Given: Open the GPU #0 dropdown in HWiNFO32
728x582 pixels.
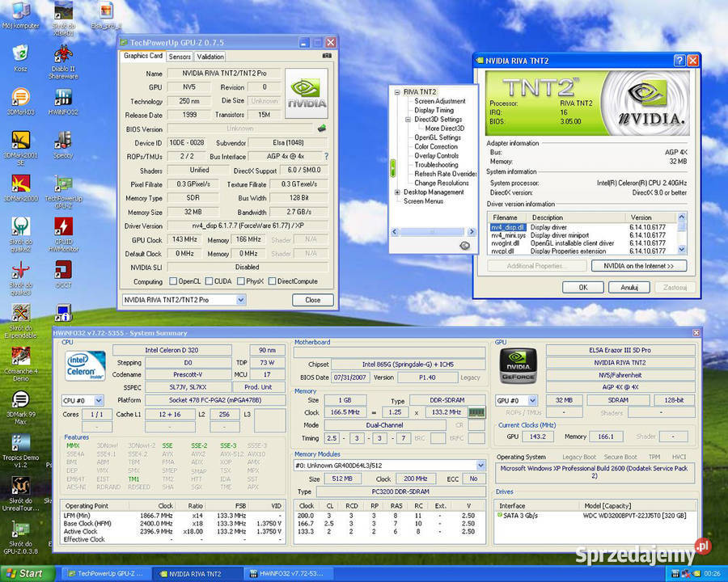Looking at the screenshot, I should [x=532, y=400].
